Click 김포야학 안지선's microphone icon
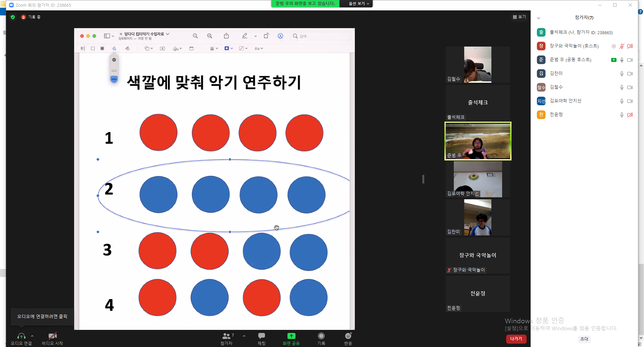 (622, 101)
